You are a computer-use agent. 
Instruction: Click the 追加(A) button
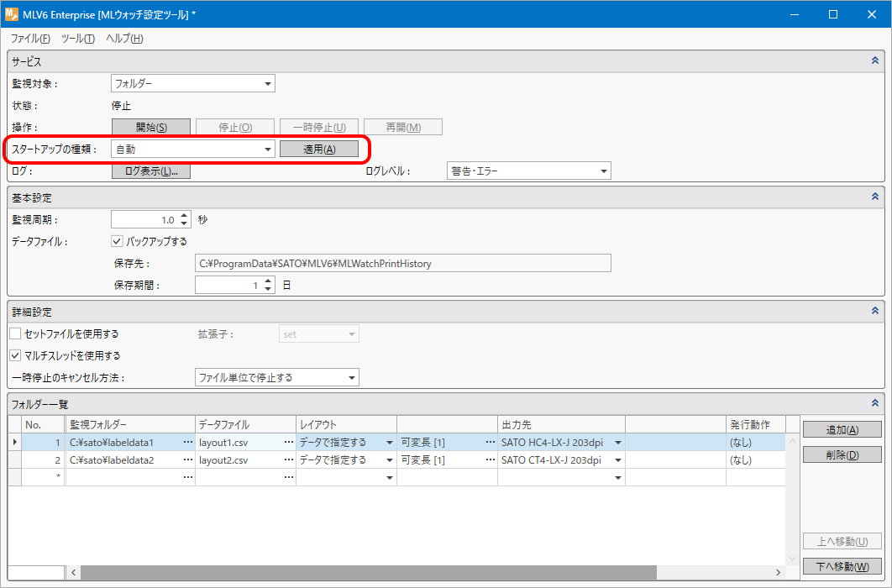(x=842, y=429)
